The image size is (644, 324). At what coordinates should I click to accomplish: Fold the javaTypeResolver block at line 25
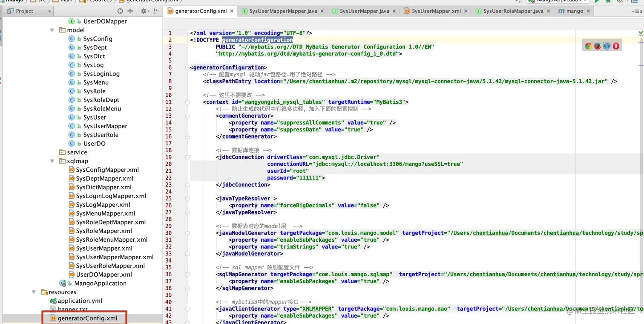187,199
